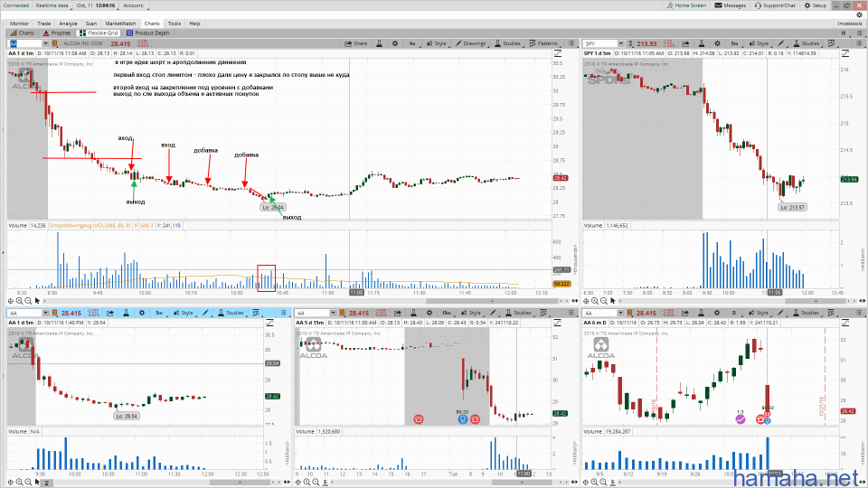Select the Flexible Grid sub-tab

(x=99, y=33)
